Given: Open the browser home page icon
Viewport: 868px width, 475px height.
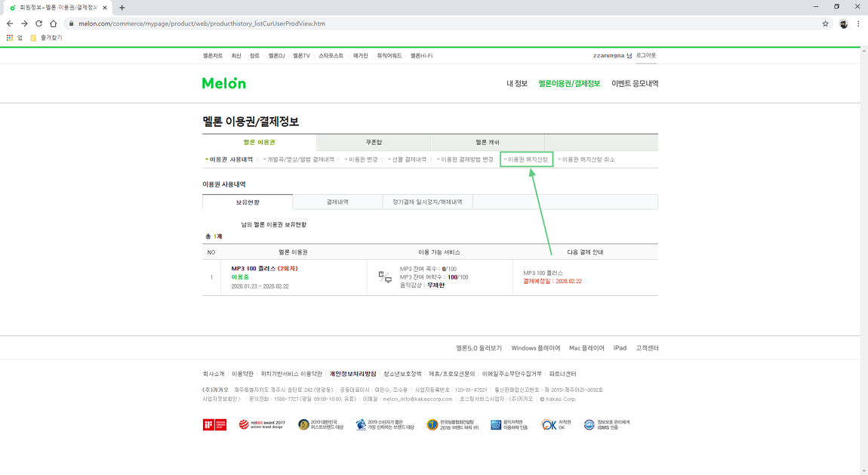Looking at the screenshot, I should 53,24.
